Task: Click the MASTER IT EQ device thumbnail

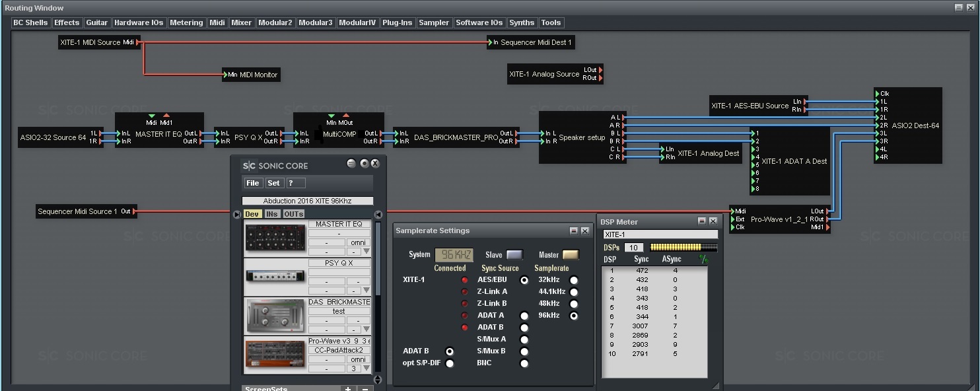Action: click(x=275, y=238)
